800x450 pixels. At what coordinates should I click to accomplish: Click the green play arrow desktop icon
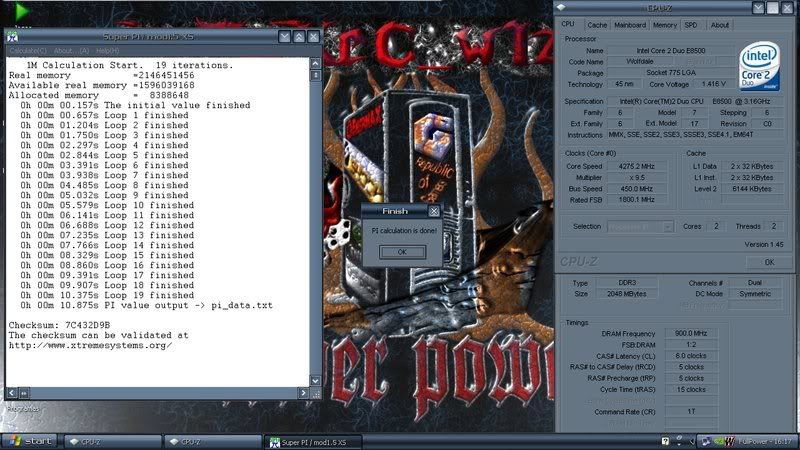[x=22, y=11]
